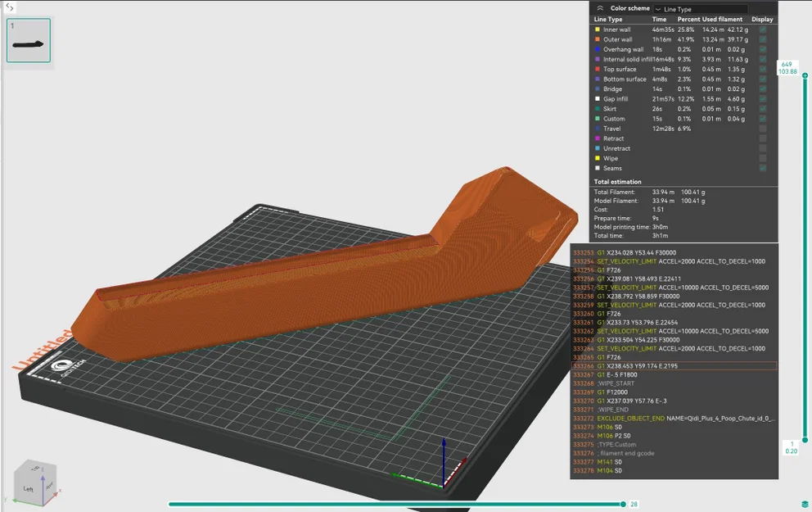Image resolution: width=812 pixels, height=512 pixels.
Task: Click the blue Overhang wall color swatch
Action: 597,49
